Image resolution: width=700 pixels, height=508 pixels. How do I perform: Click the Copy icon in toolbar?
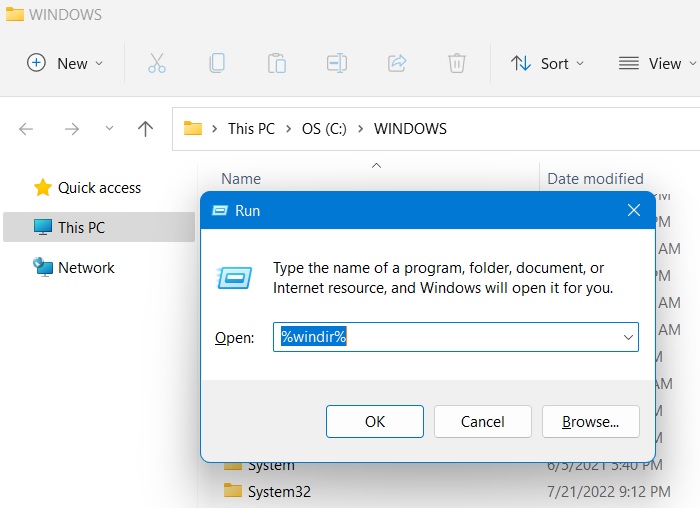click(x=217, y=63)
